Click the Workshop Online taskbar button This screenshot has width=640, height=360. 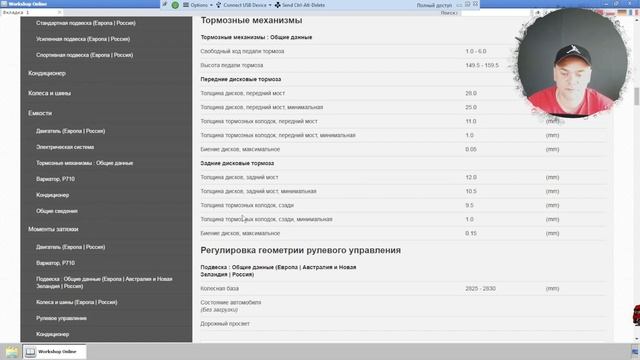[54, 352]
